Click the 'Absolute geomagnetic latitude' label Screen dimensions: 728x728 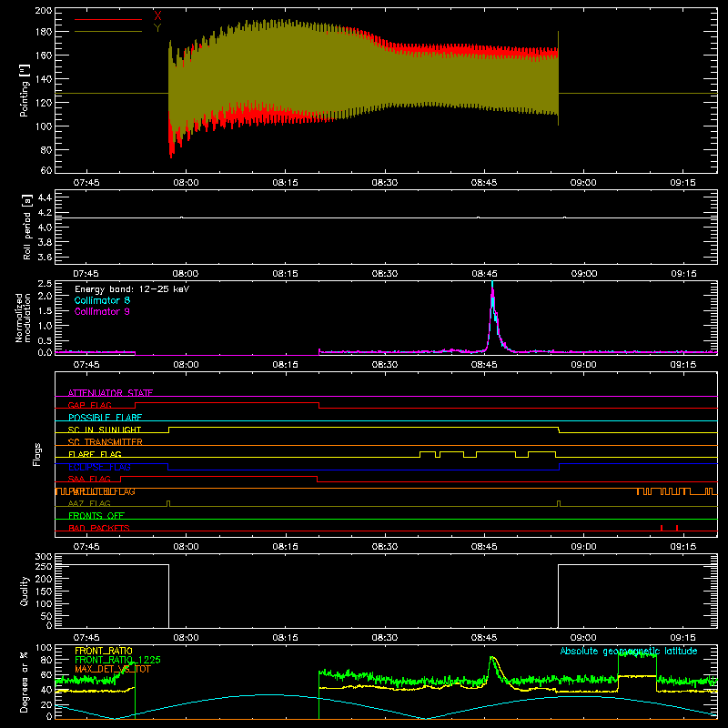click(629, 651)
